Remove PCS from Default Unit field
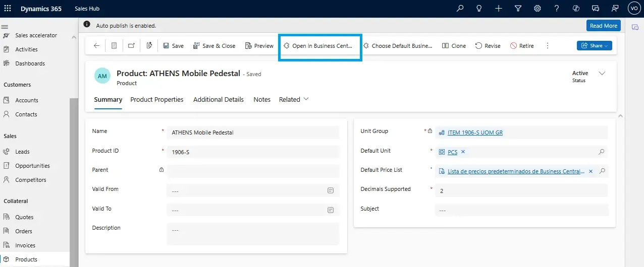The width and height of the screenshot is (644, 267). (463, 152)
